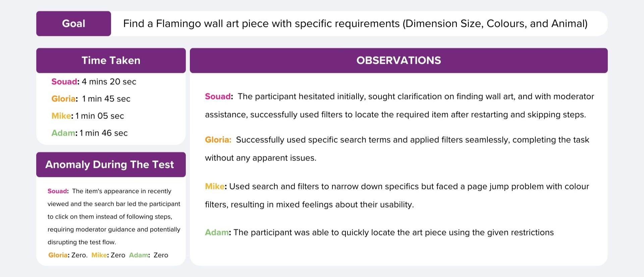Click Souad's "4 mins 20 sec" time
Viewport: 644px width, 277px height.
pyautogui.click(x=109, y=82)
